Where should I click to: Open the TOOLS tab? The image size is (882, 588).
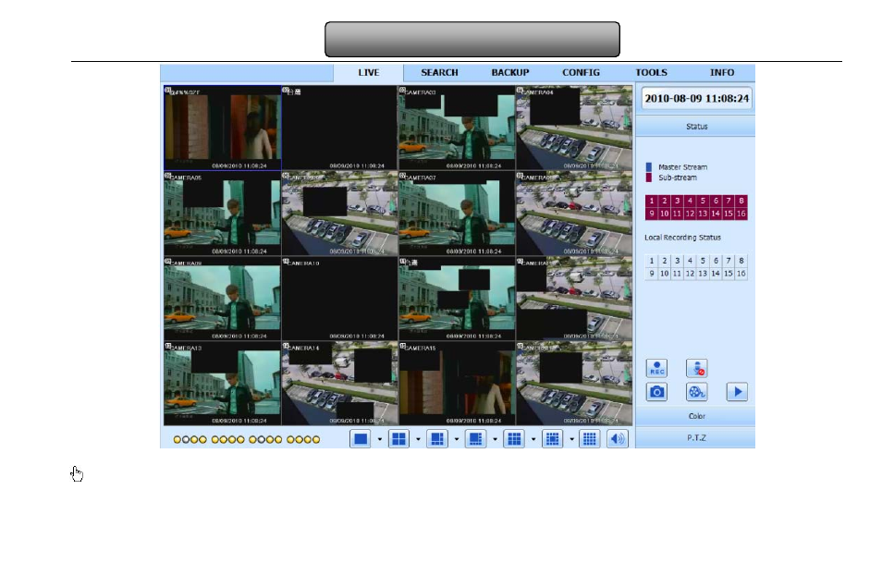tap(652, 73)
